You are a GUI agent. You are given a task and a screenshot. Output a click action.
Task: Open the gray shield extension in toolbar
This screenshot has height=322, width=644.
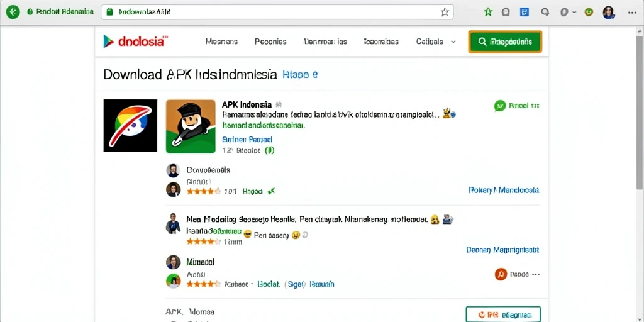[506, 13]
